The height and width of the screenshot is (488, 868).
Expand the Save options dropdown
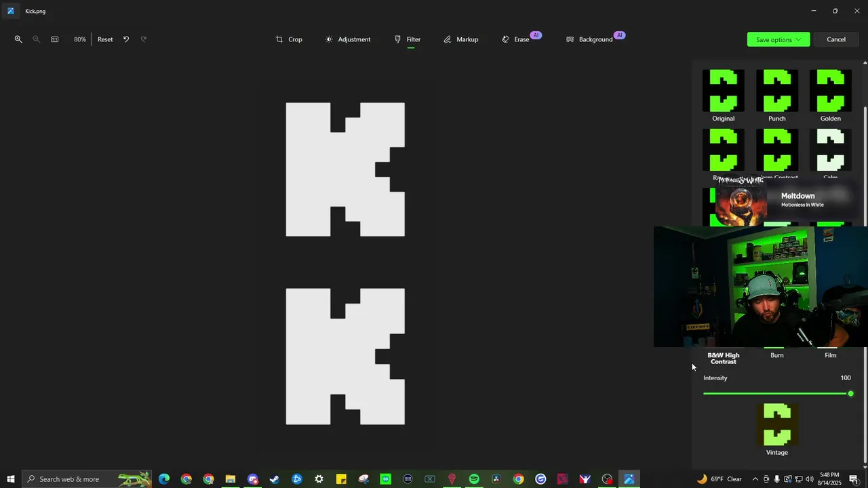[x=778, y=39]
